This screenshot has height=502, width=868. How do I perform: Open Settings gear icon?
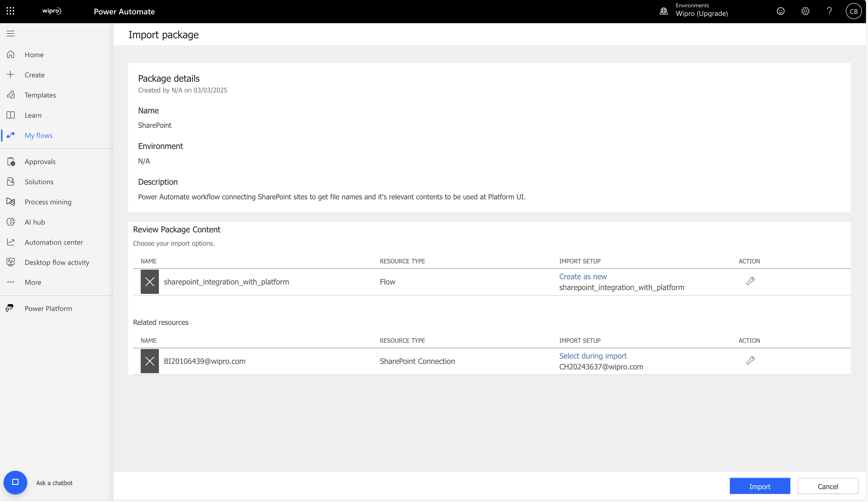tap(805, 11)
